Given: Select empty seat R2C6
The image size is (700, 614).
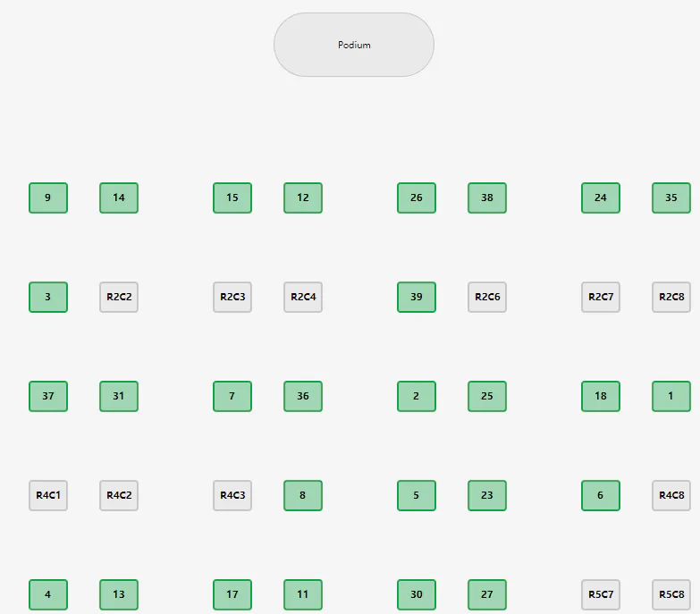Looking at the screenshot, I should (487, 297).
